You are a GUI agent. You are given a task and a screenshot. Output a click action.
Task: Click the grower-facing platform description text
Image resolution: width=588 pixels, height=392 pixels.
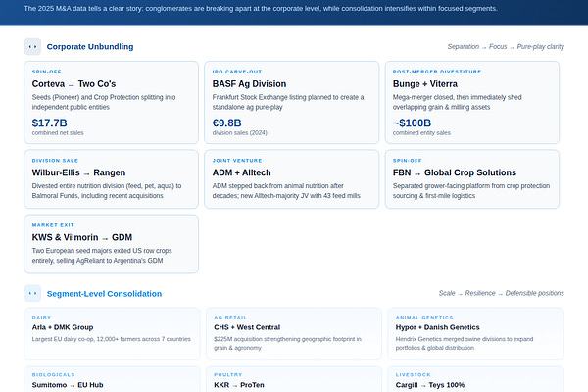tap(471, 191)
